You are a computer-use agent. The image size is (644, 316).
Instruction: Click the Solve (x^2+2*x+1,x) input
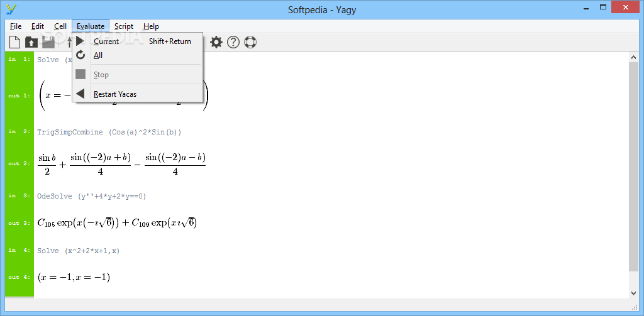tap(79, 251)
